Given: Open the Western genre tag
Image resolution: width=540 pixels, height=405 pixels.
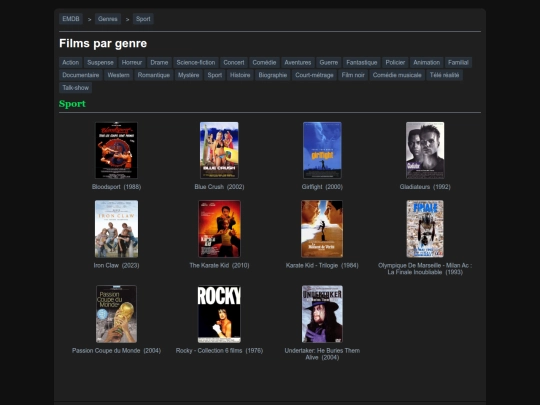Looking at the screenshot, I should pos(118,75).
